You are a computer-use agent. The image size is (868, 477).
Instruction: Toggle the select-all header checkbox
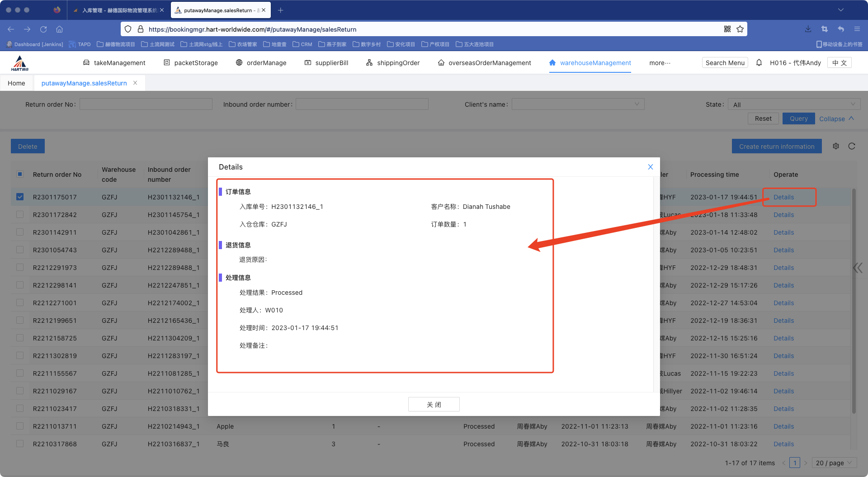pos(20,174)
